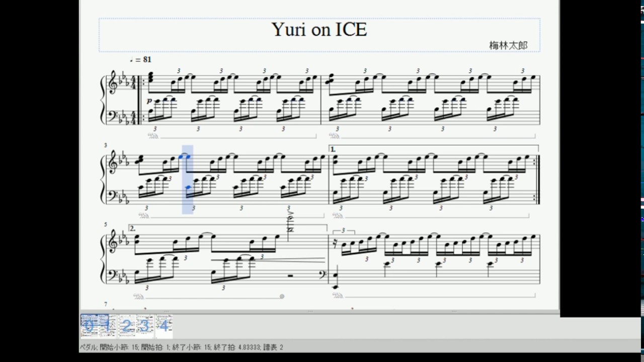The width and height of the screenshot is (644, 362).
Task: Click the highlighted blue selected note
Action: point(187,157)
